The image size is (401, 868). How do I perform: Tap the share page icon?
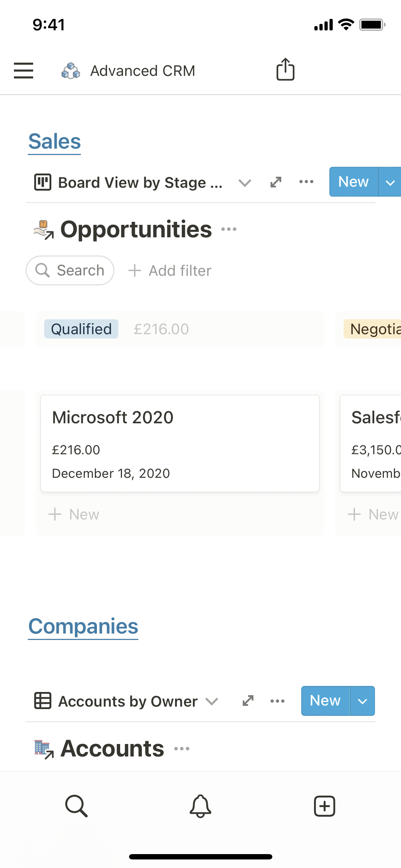point(285,69)
